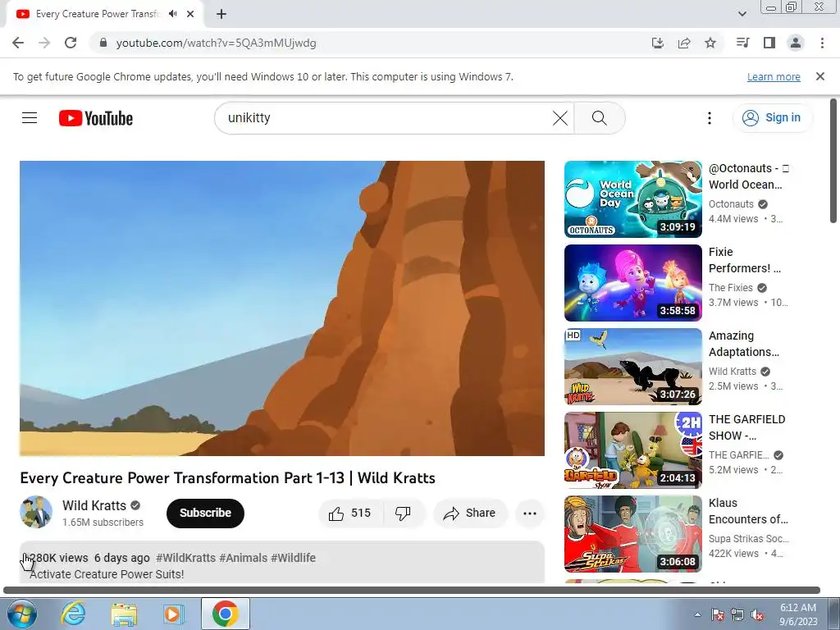Open Amazing Adaptations Wild Kratts thumbnail
The image size is (840, 630).
(x=632, y=367)
